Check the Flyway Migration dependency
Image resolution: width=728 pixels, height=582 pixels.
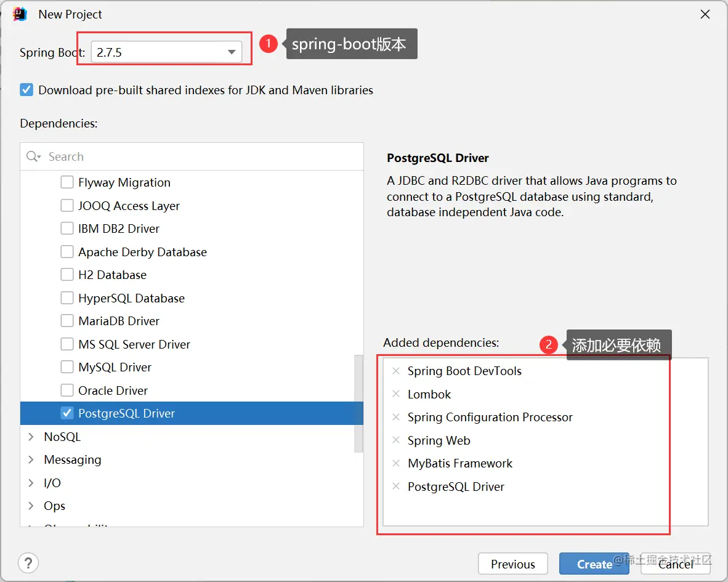pyautogui.click(x=67, y=182)
